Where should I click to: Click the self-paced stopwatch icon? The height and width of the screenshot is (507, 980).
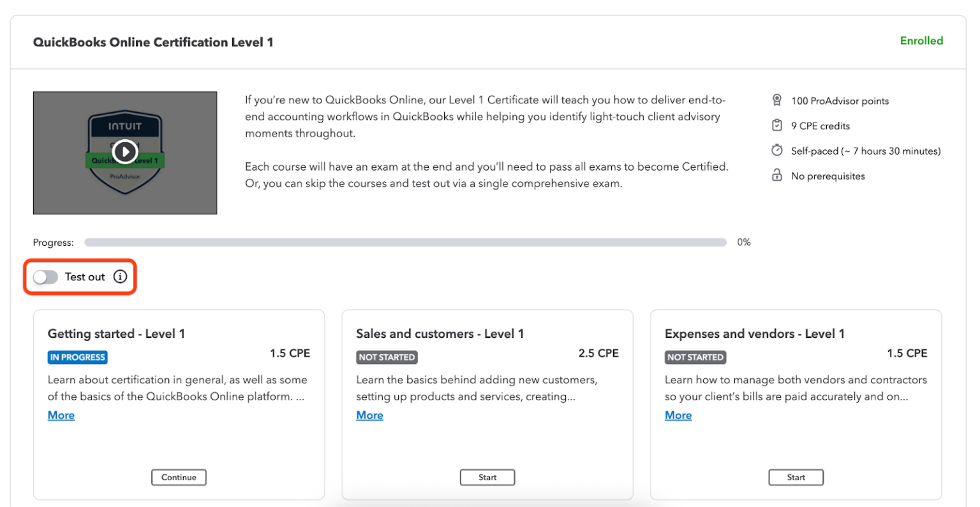pos(777,150)
